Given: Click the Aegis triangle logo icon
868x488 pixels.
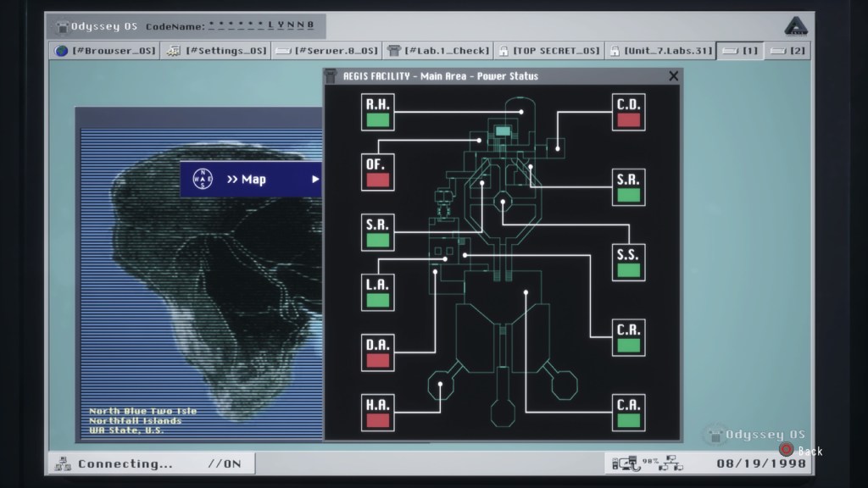Looking at the screenshot, I should point(795,26).
